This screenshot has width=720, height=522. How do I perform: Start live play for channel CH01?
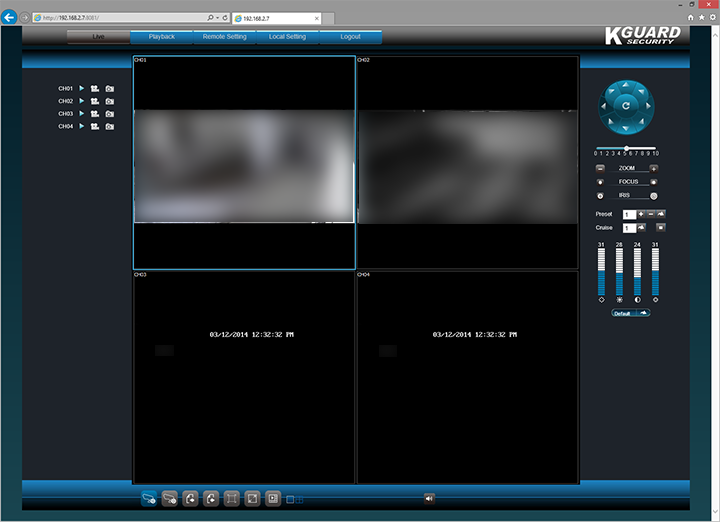[82, 89]
